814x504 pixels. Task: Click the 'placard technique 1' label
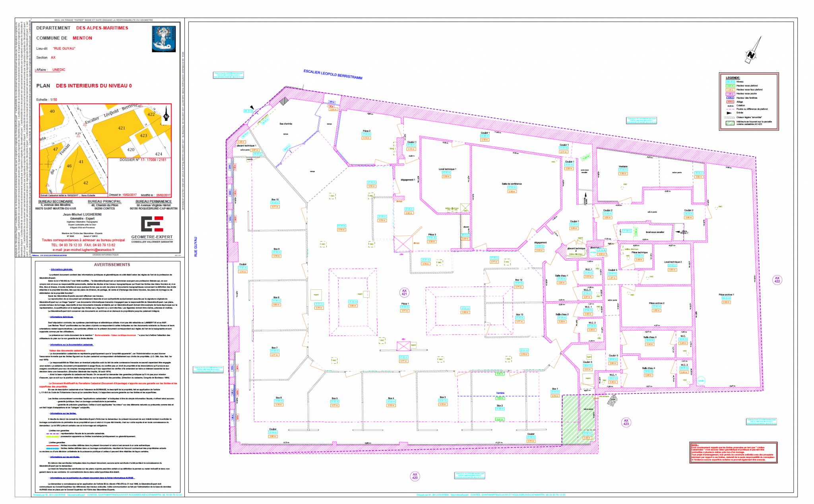pos(246,145)
